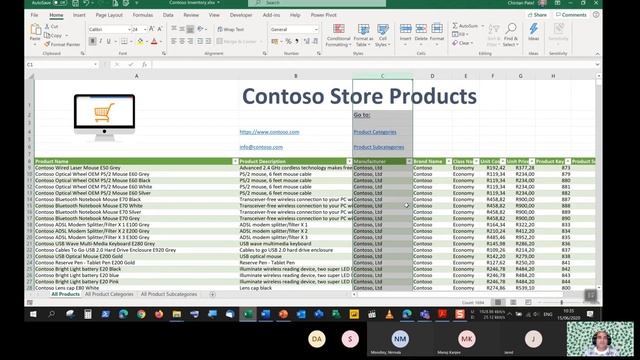Viewport: 640px width, 360px height.
Task: Open the info@contoso.com email link
Action: coord(261,147)
